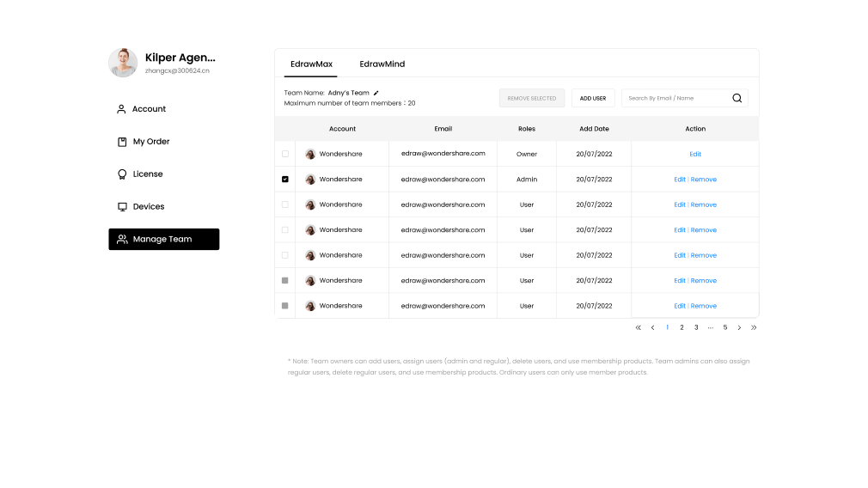The height and width of the screenshot is (488, 868).
Task: Jump to first page with double-left arrow
Action: (639, 327)
